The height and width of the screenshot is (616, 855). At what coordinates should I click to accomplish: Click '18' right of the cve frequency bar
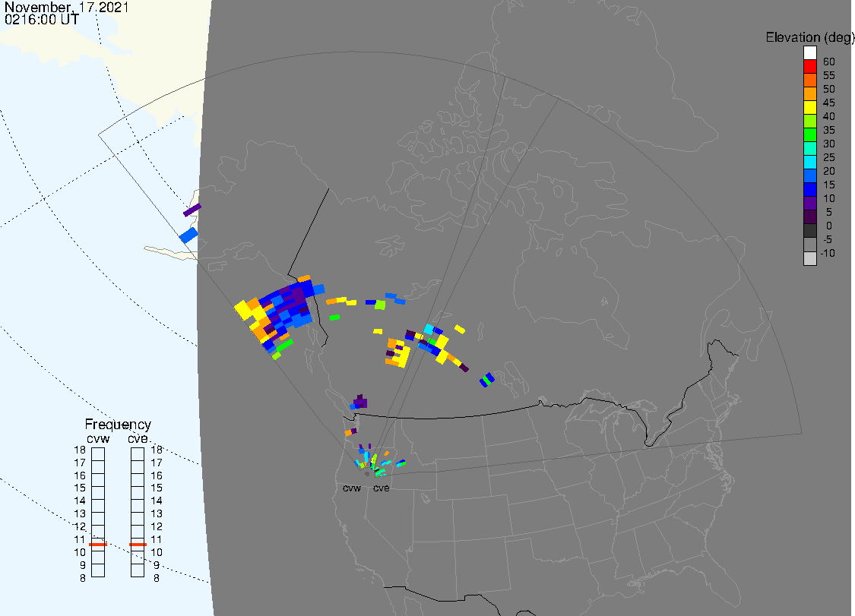pos(157,450)
